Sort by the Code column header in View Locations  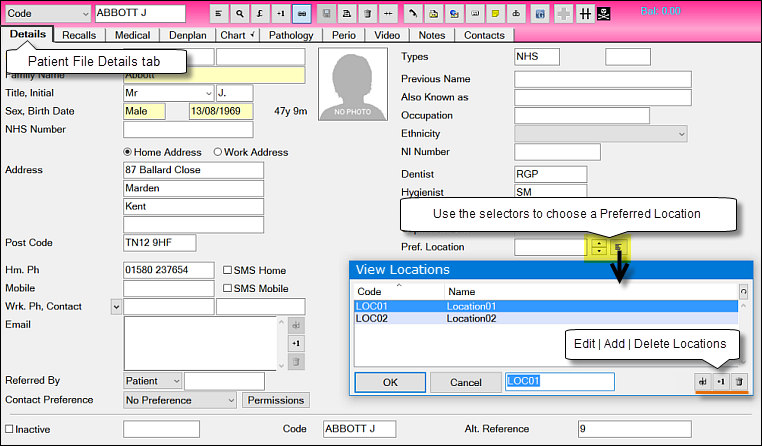pyautogui.click(x=399, y=292)
